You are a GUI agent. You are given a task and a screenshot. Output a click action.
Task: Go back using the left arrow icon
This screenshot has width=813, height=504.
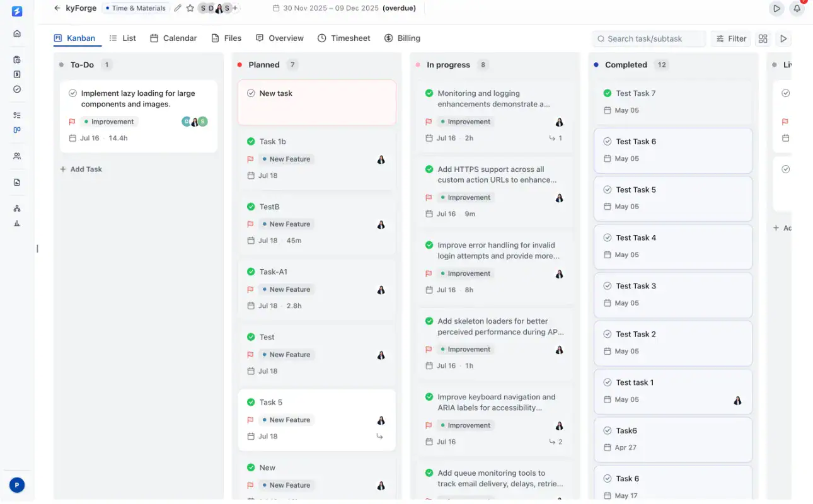pyautogui.click(x=57, y=8)
